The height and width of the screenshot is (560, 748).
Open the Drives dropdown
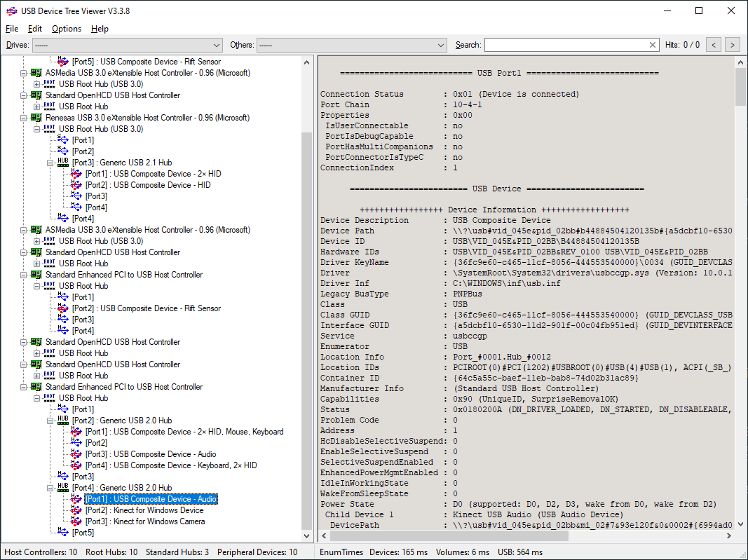tap(127, 45)
